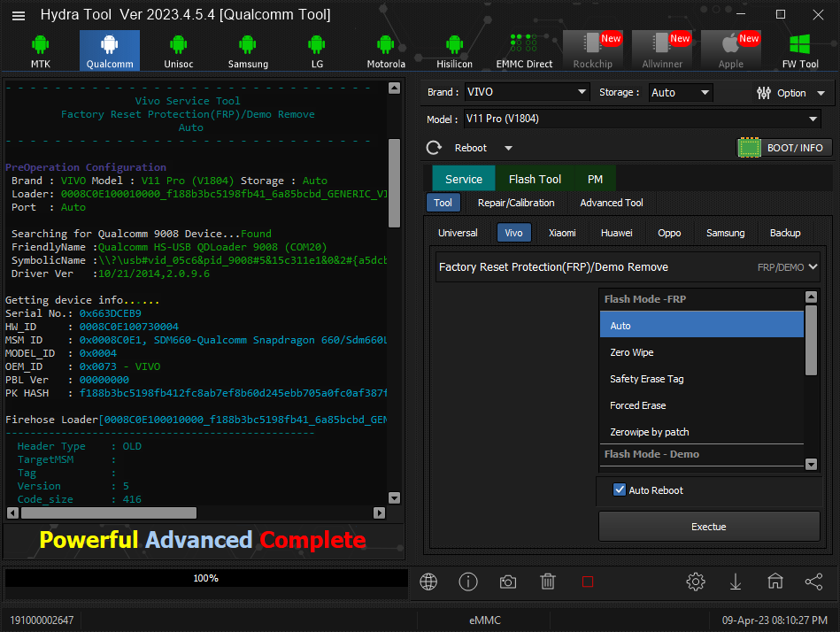840x632 pixels.
Task: Open EMMC Direct module
Action: pyautogui.click(x=524, y=51)
